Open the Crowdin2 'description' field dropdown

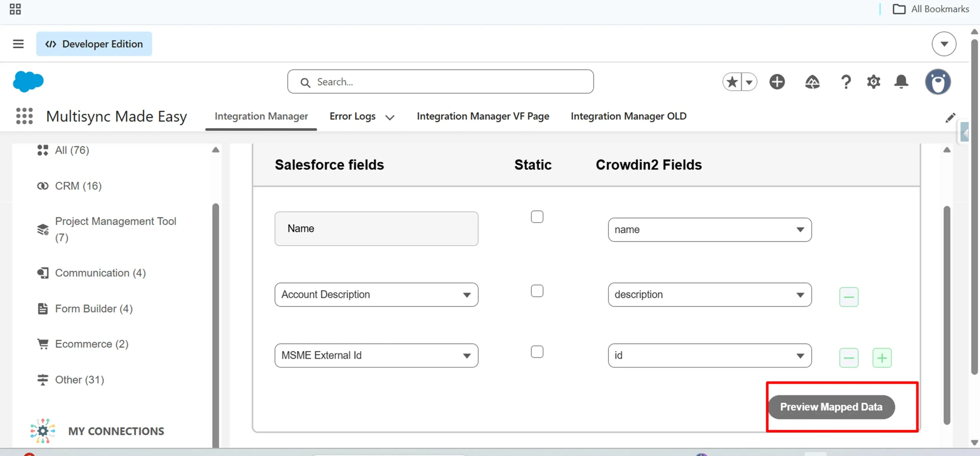click(709, 295)
